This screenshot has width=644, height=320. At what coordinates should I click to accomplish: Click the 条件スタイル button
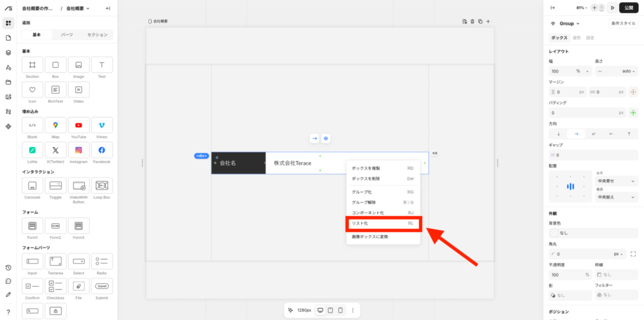pos(623,23)
